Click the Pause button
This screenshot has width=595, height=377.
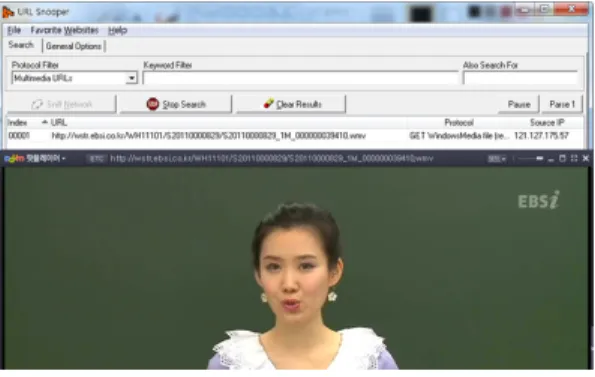coord(519,104)
